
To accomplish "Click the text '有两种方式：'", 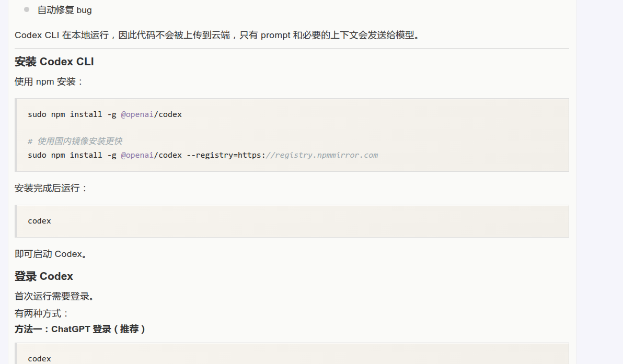I will tap(42, 313).
